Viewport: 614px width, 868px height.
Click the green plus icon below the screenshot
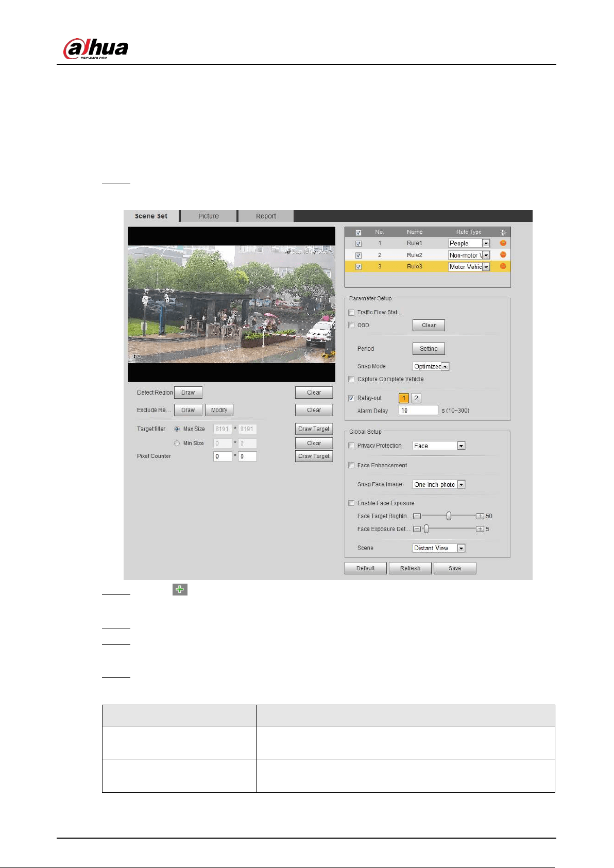180,589
